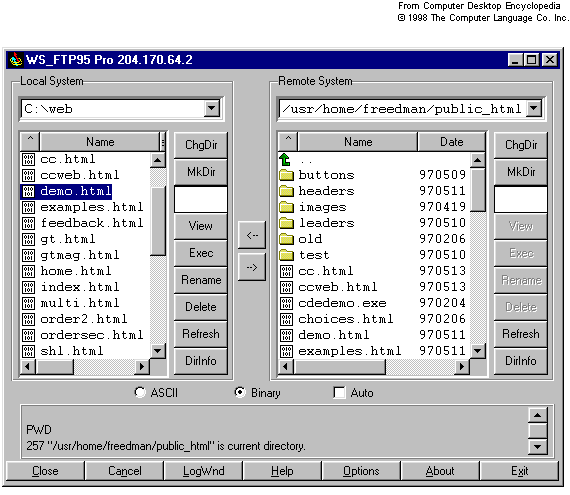Screen dimensions: 570x495
Task: Open the remote public_html path dropdown
Action: [x=534, y=108]
